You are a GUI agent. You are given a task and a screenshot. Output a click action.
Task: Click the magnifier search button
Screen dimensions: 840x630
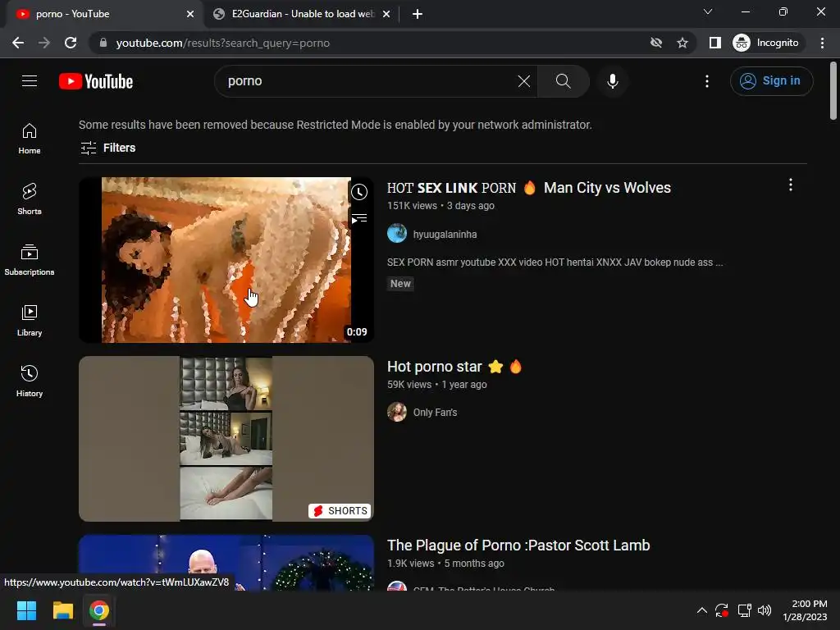(x=563, y=81)
